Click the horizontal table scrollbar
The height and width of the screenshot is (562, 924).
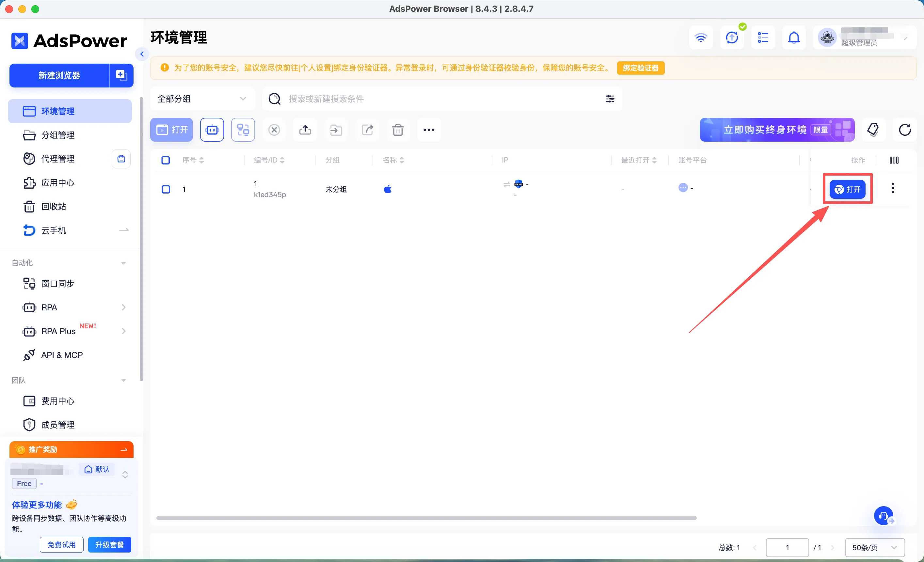[x=426, y=518]
